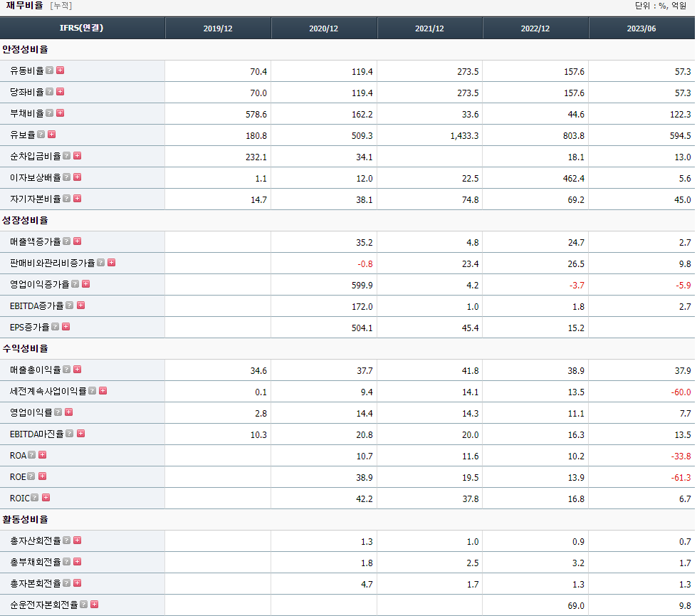
Task: Click plus icon for 총자산회전율
Action: (x=78, y=540)
